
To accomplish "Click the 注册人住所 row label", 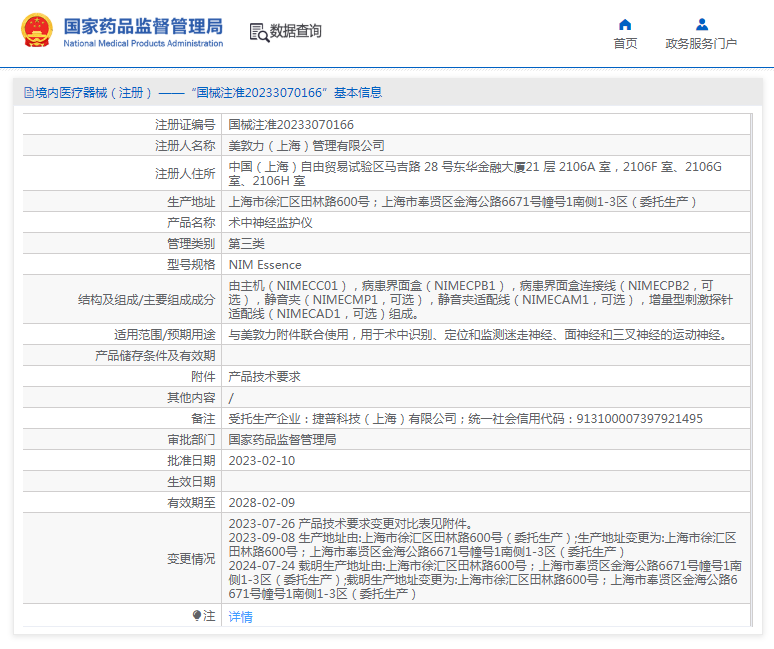I will [185, 174].
